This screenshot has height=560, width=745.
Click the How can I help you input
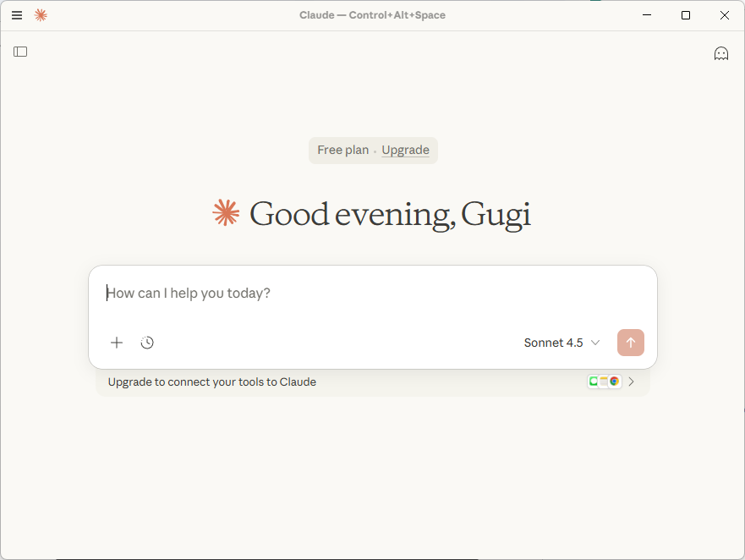coord(254,293)
